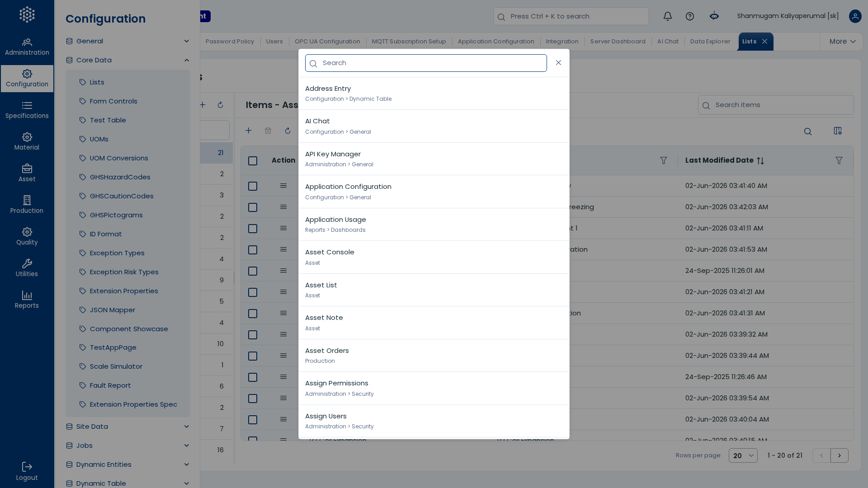
Task: Open notifications bell
Action: click(x=667, y=16)
